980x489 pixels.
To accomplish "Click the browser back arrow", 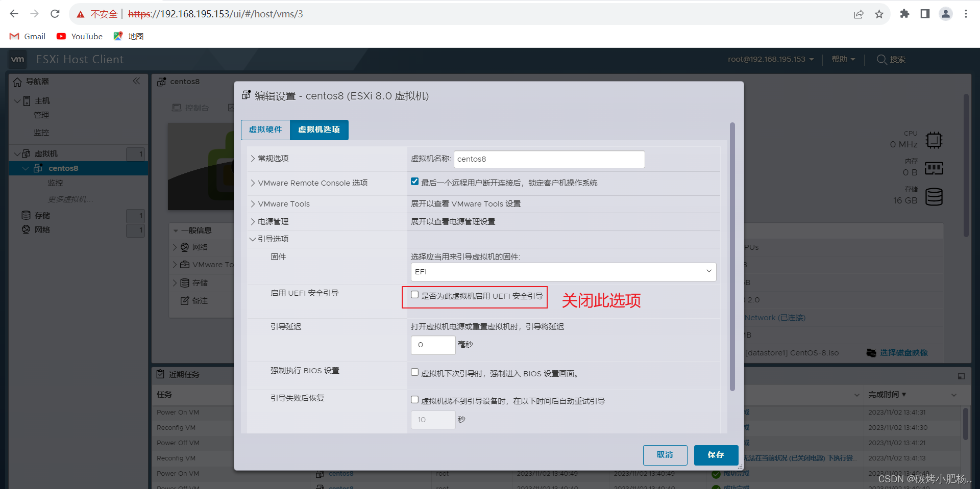I will click(14, 14).
